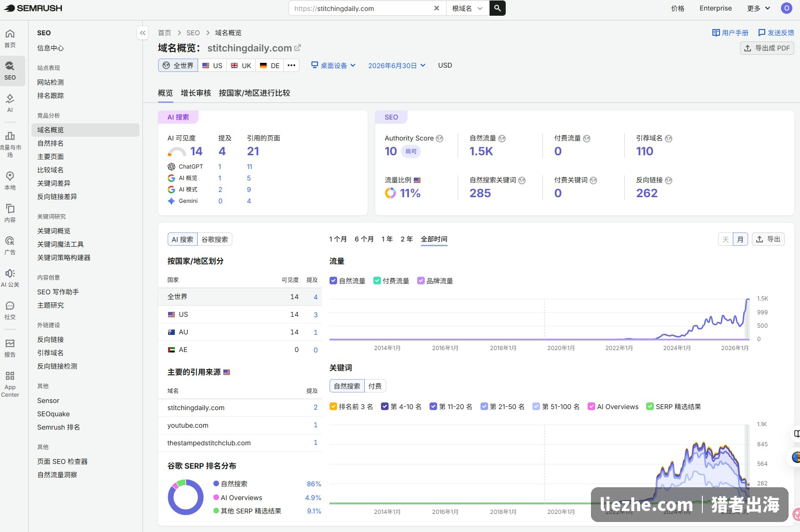
Task: Click 反向链接 info icon
Action: point(669,181)
